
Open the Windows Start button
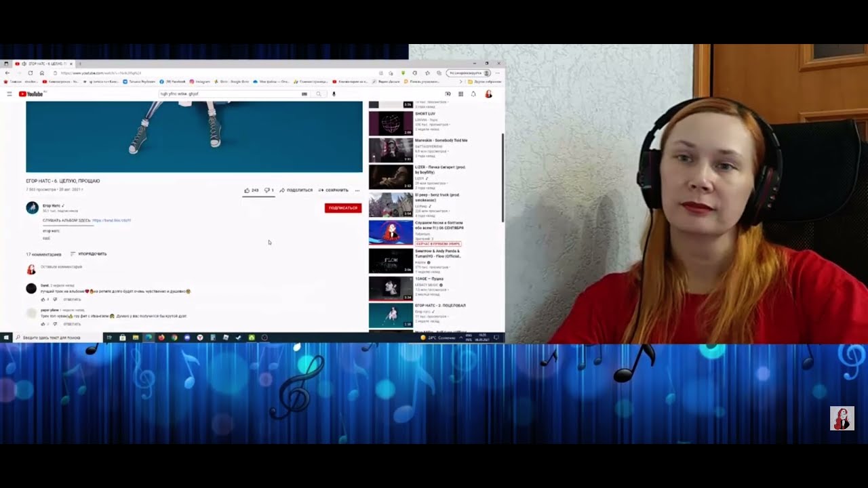(x=6, y=338)
